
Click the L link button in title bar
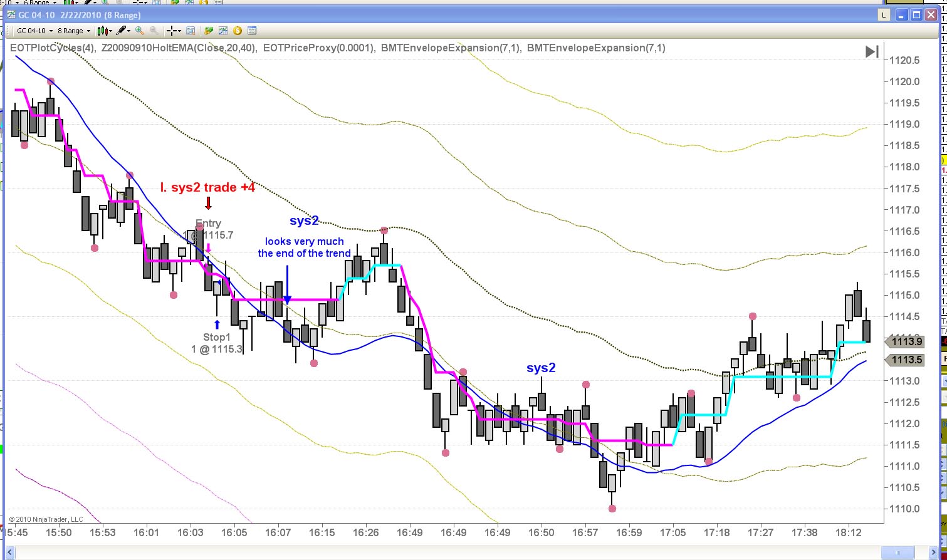tap(884, 15)
